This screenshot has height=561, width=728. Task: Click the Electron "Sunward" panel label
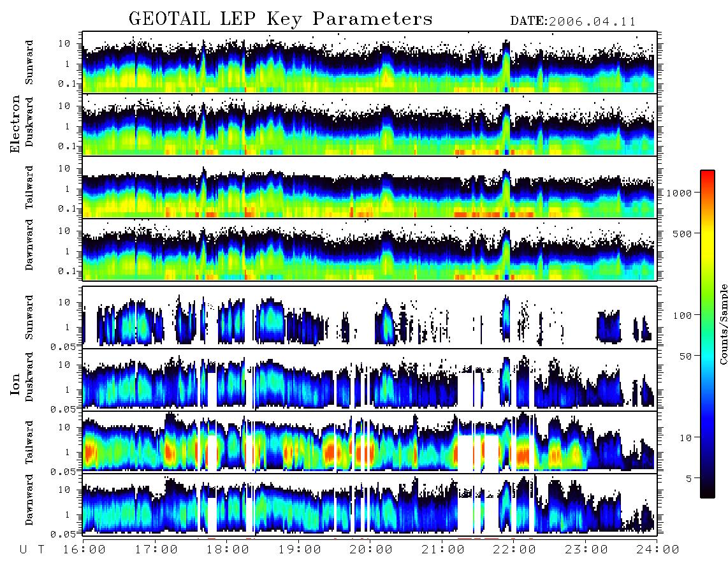pyautogui.click(x=29, y=62)
